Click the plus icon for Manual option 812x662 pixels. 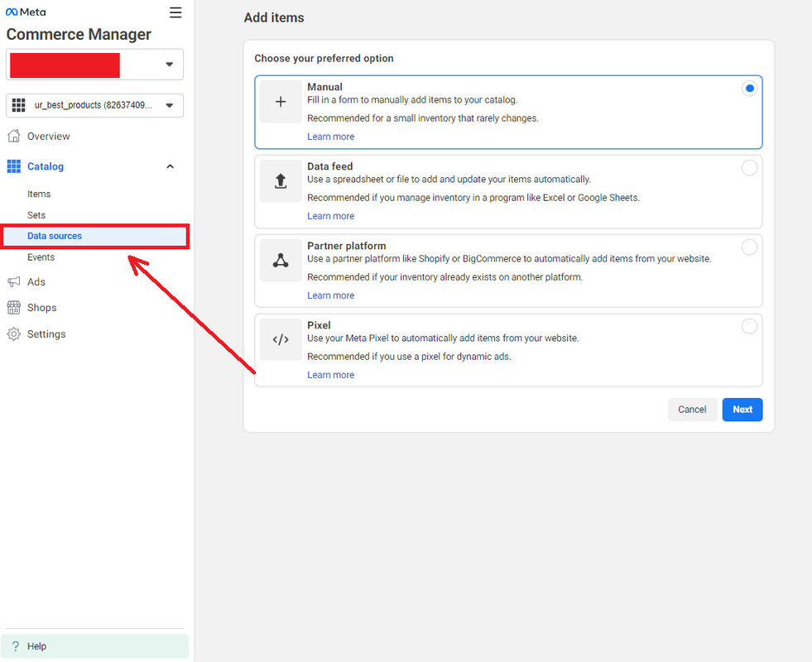pos(281,102)
